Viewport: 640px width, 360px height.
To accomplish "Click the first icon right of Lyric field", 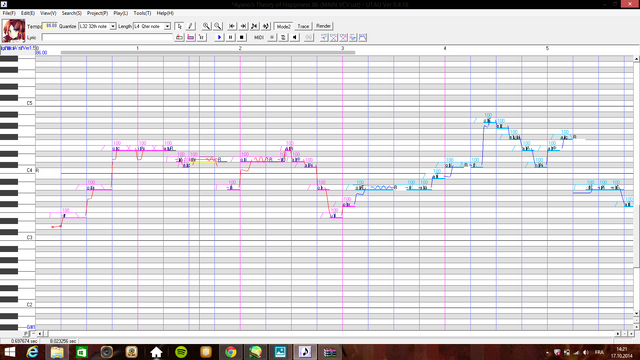I will [x=179, y=38].
